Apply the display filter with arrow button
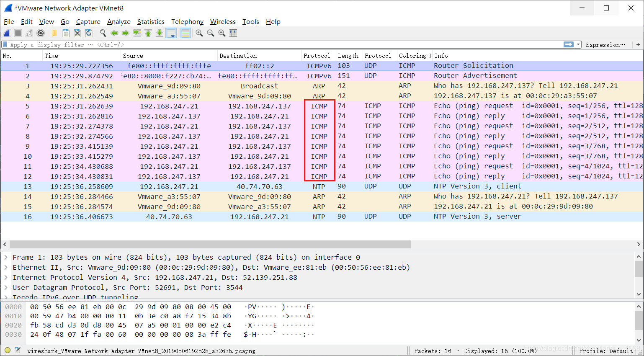This screenshot has width=644, height=356. click(x=569, y=44)
